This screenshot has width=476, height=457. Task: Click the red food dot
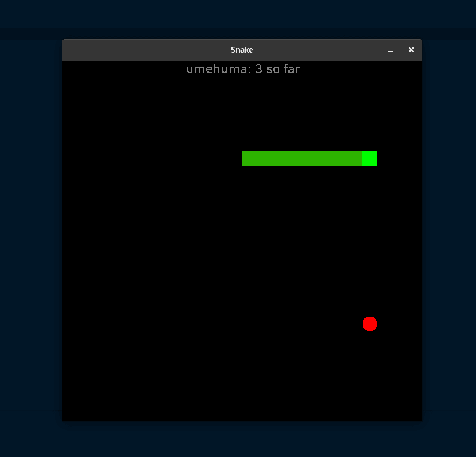point(370,324)
